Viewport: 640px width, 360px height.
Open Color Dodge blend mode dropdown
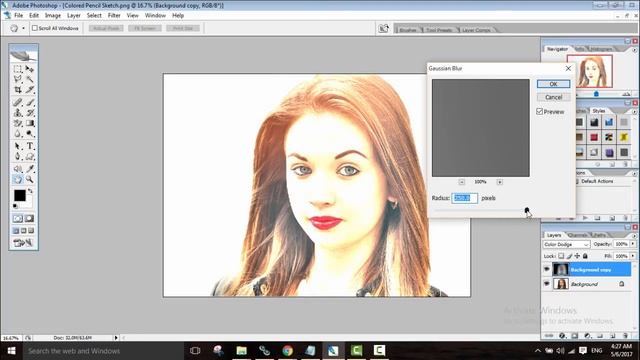(x=567, y=244)
